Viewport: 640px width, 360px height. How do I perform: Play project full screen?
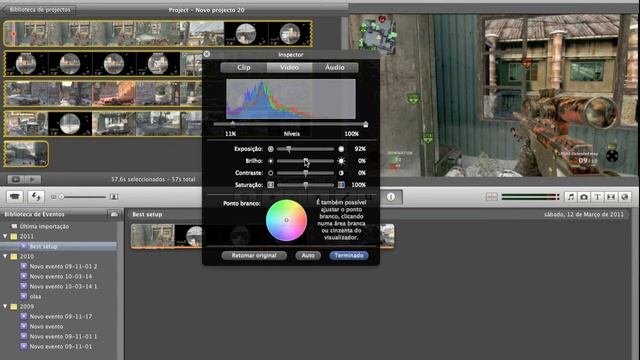click(16, 179)
